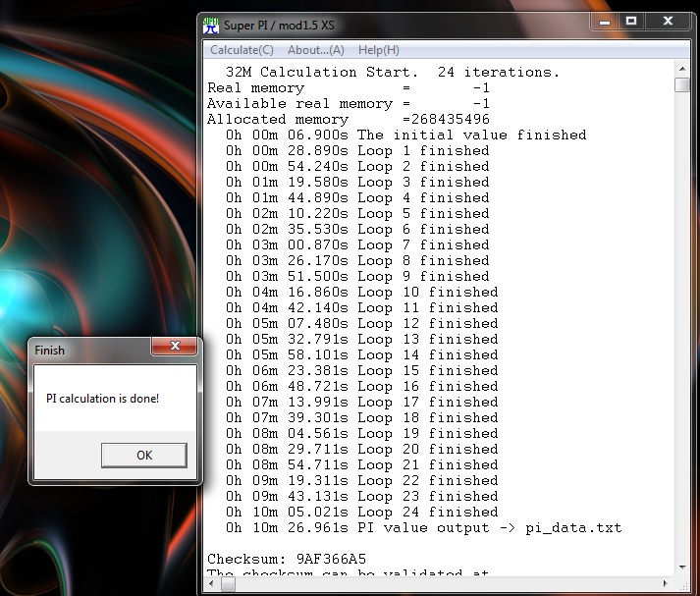Click the horizontal scrollbar thumb
Screen dimensions: 700x596
[228, 583]
